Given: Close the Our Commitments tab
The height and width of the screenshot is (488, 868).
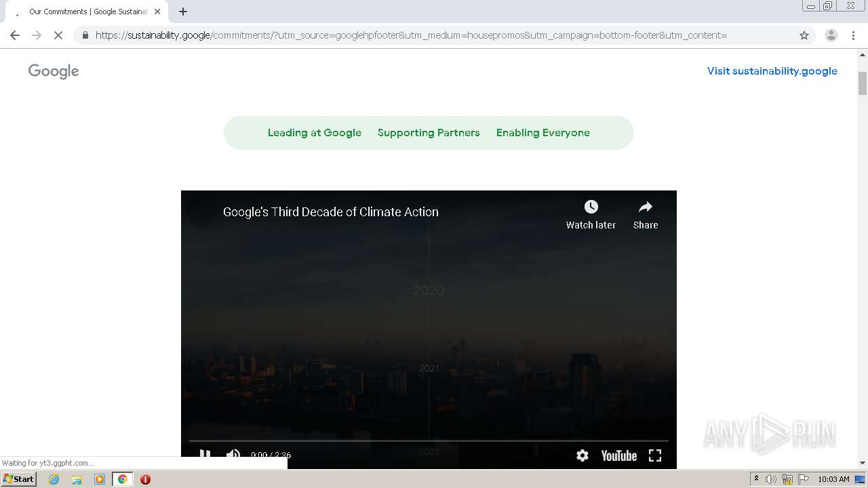Looking at the screenshot, I should 157,12.
